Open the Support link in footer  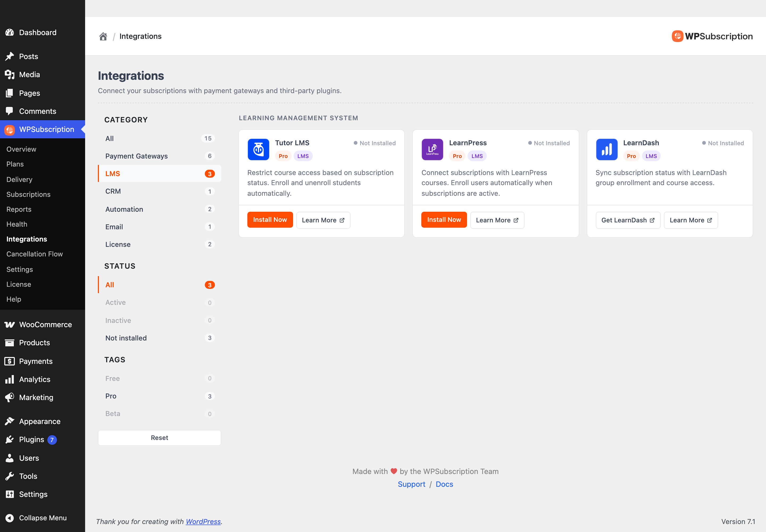(411, 484)
